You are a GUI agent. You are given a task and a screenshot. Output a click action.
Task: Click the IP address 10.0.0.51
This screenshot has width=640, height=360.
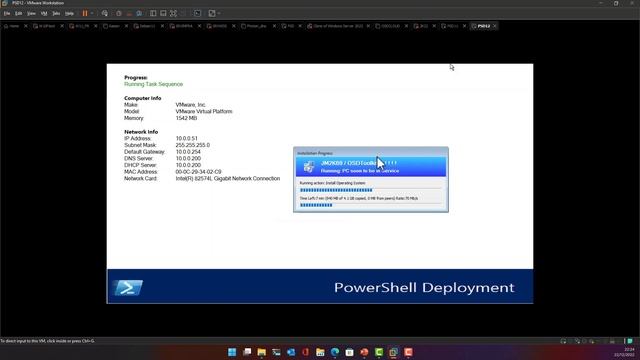[x=187, y=138]
